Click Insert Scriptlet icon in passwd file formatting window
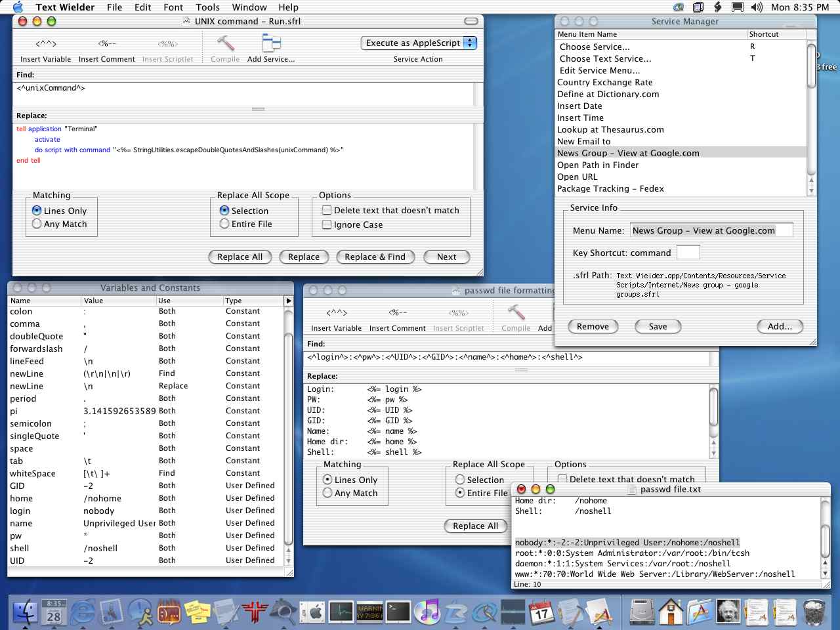840x630 pixels. 459,313
